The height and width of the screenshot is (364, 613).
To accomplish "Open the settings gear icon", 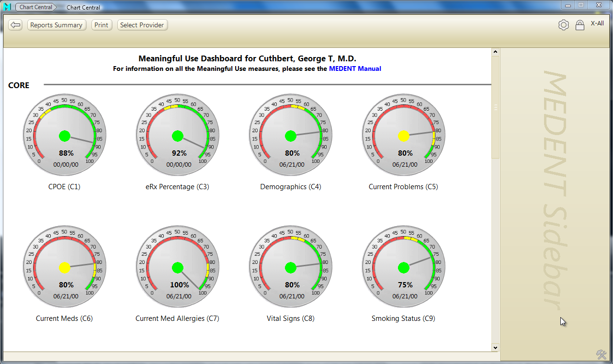I will tap(564, 25).
